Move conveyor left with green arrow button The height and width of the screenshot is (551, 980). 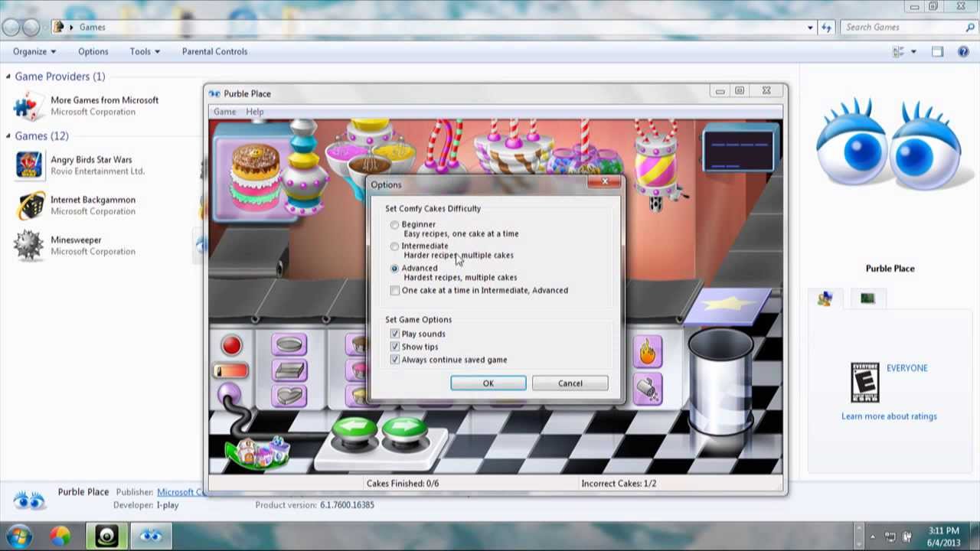[x=354, y=432]
